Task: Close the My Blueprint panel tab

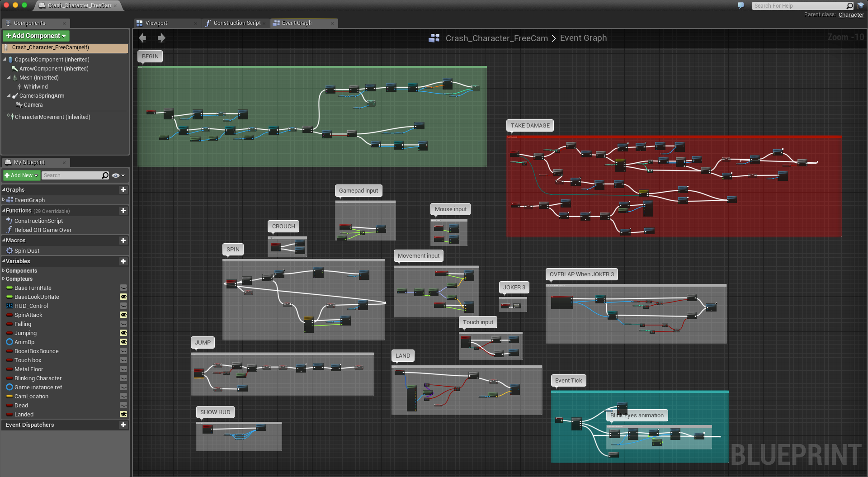Action: coord(64,162)
